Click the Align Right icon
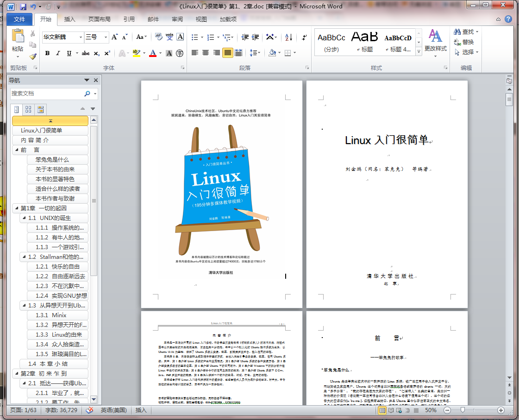Image resolution: width=519 pixels, height=420 pixels. 217,53
